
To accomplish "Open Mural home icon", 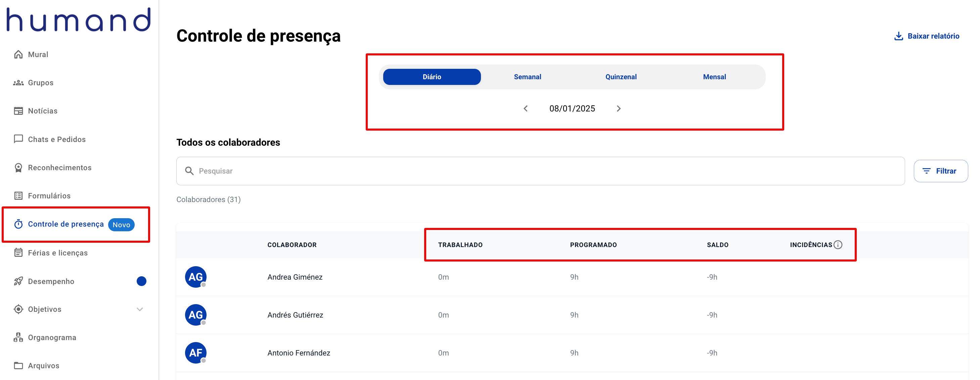I will (18, 54).
